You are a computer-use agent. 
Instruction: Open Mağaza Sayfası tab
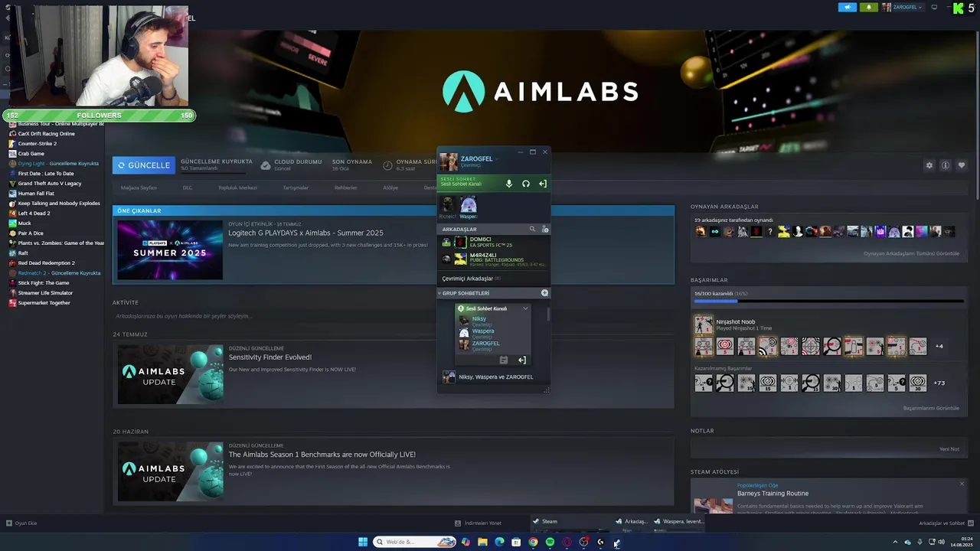(x=139, y=187)
